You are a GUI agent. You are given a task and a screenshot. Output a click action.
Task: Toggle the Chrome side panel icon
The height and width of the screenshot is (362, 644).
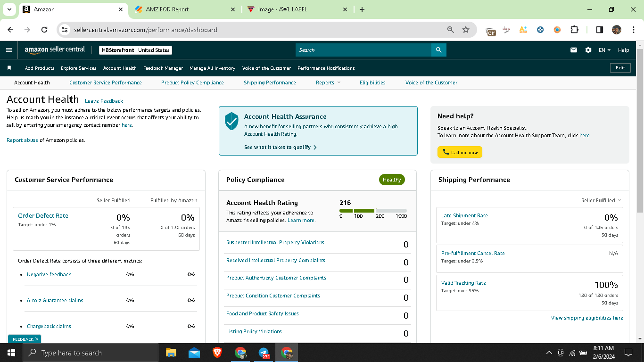[x=600, y=30]
